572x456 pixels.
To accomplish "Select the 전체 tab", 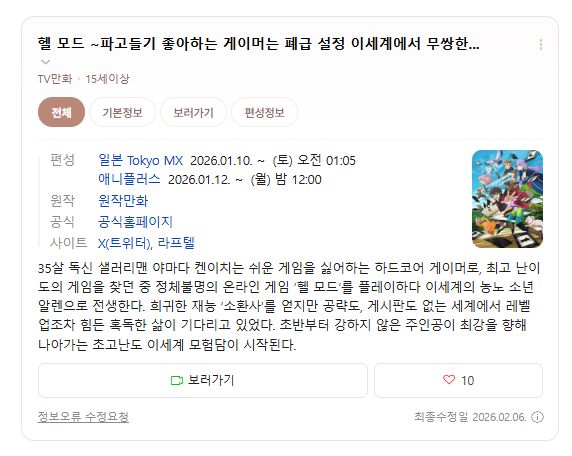I will pos(61,112).
